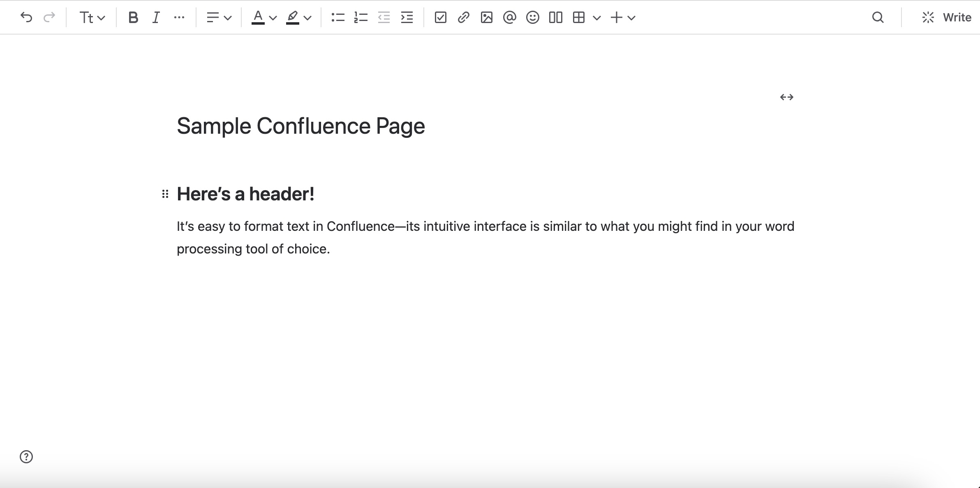
Task: Add an action item checkbox
Action: (441, 17)
